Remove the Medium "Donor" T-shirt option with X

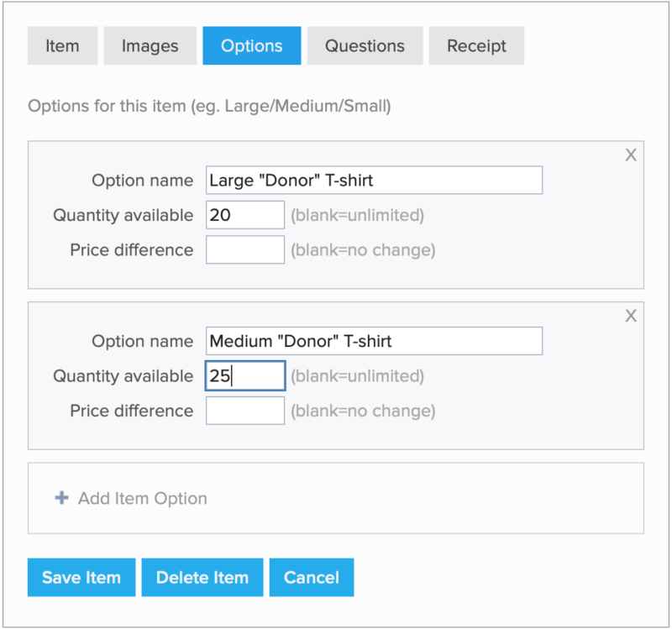[x=631, y=316]
